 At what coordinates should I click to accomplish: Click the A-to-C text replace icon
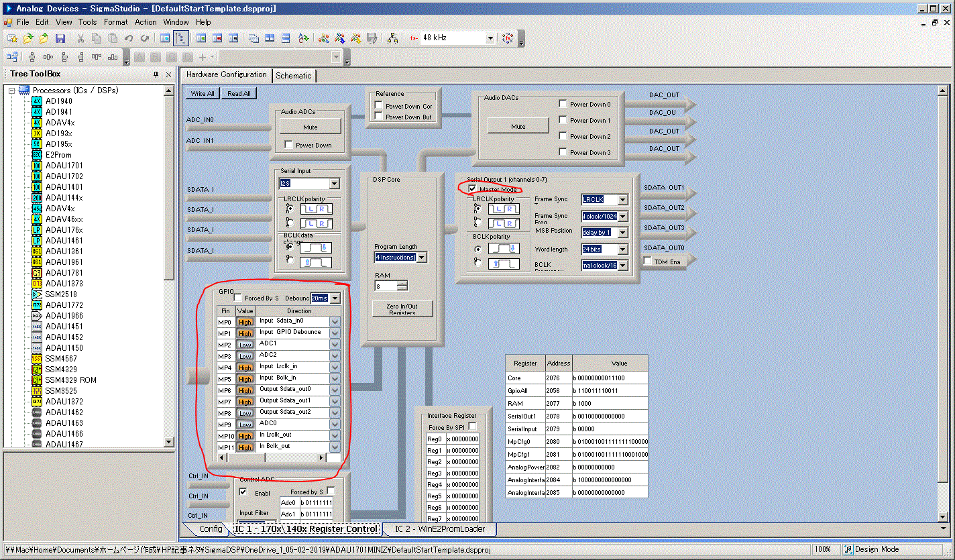click(x=303, y=38)
